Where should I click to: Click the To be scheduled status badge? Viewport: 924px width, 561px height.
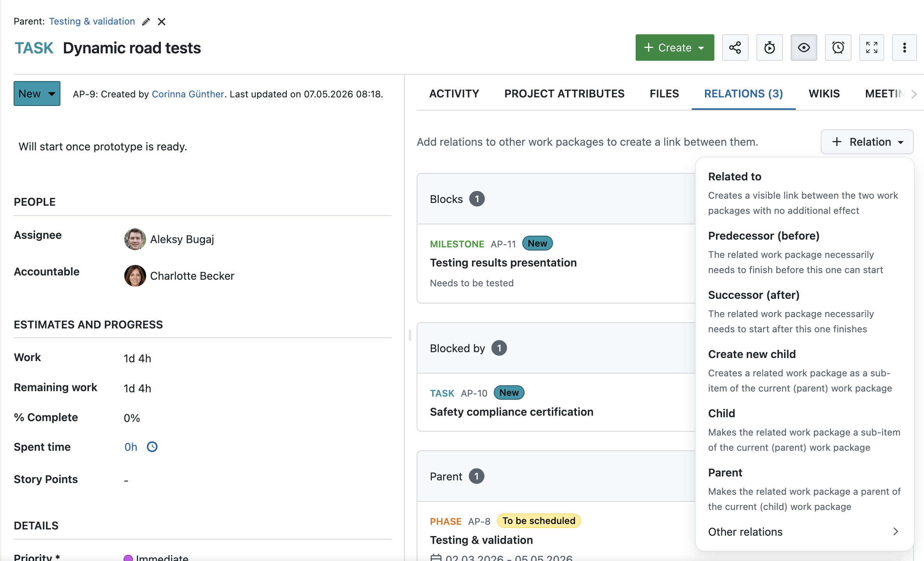[539, 521]
